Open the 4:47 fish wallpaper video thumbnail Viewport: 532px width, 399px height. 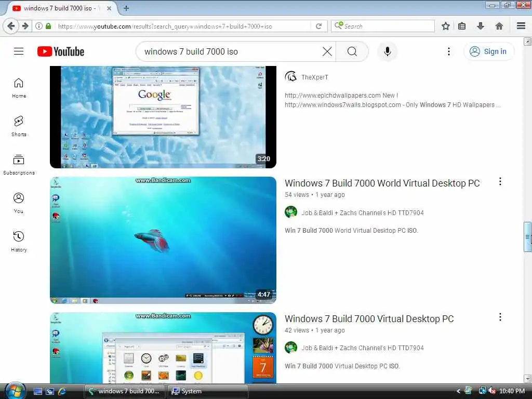click(163, 240)
